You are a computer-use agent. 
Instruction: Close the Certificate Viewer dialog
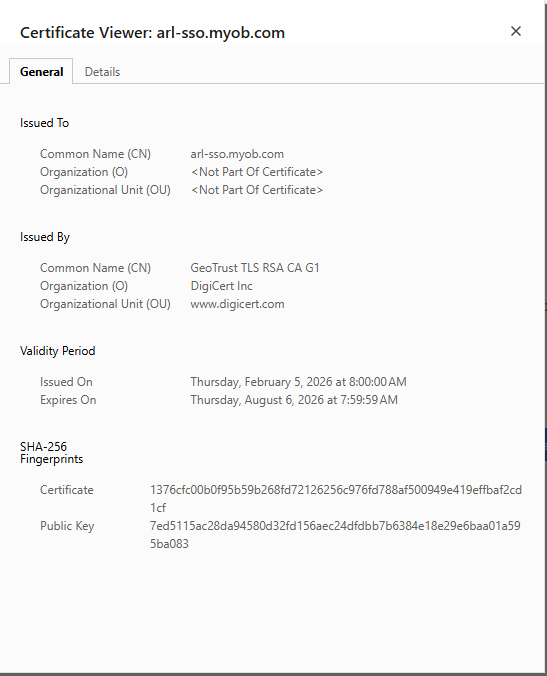[516, 31]
